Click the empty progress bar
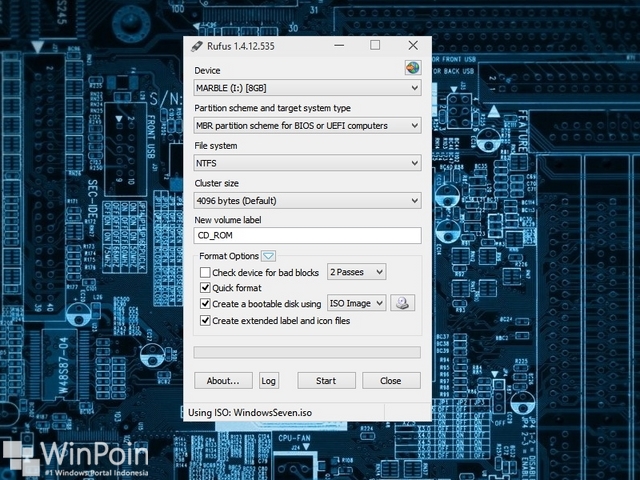This screenshot has width=640, height=480. (307, 352)
